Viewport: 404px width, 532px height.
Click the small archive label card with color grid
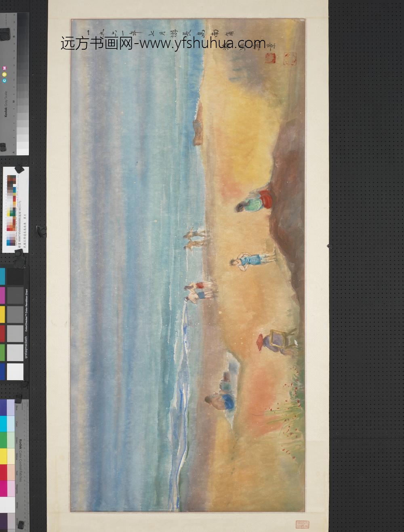[x=16, y=209]
